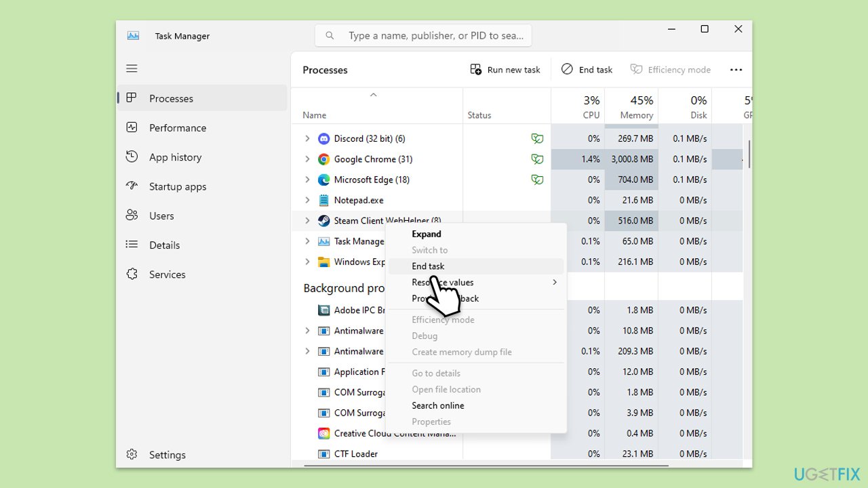Click the Performance sidebar icon

pos(132,127)
